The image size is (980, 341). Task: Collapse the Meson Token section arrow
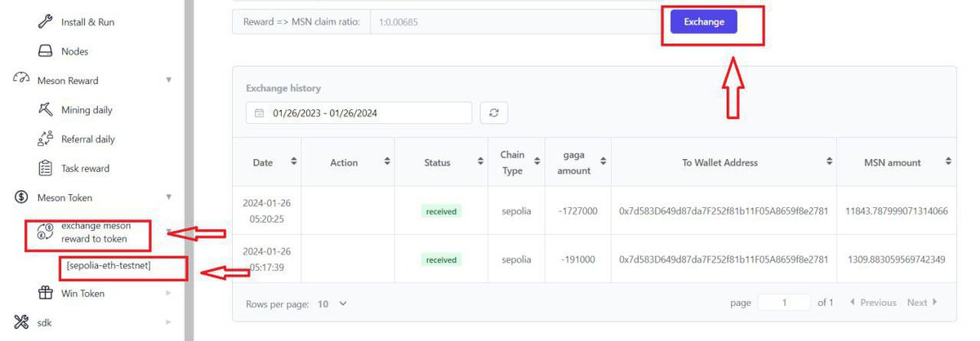[x=169, y=197]
